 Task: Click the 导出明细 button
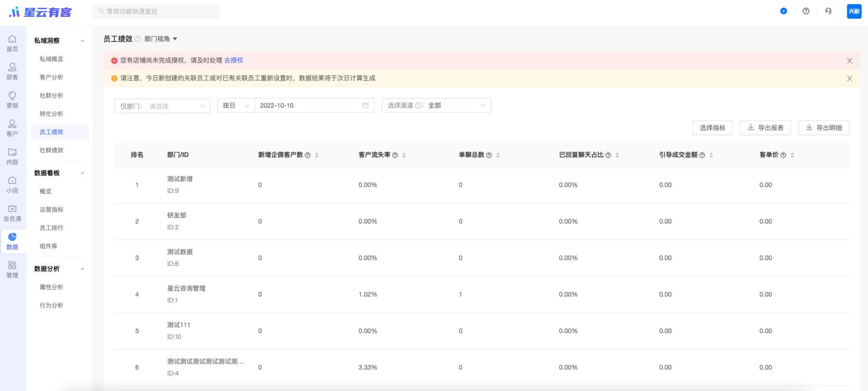tap(824, 127)
